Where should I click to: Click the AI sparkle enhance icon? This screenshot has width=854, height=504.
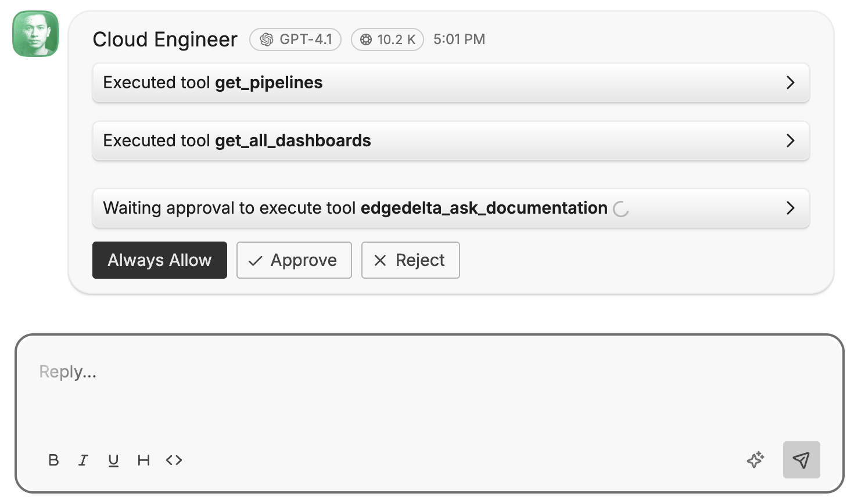pos(755,460)
